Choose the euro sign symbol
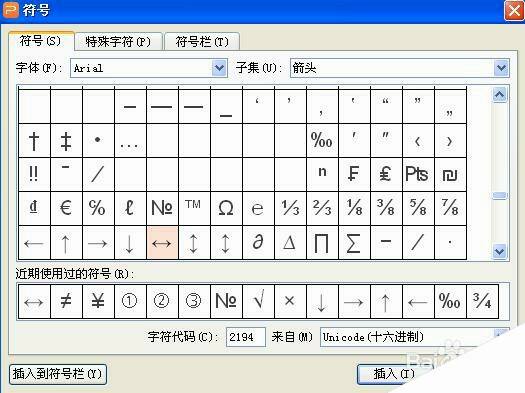Screen dimensions: 525x393 click(66, 208)
